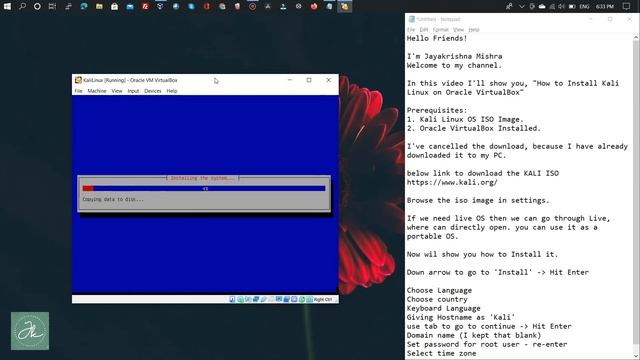
Task: Click the VirtualBox optical disk indicator
Action: coord(240,299)
